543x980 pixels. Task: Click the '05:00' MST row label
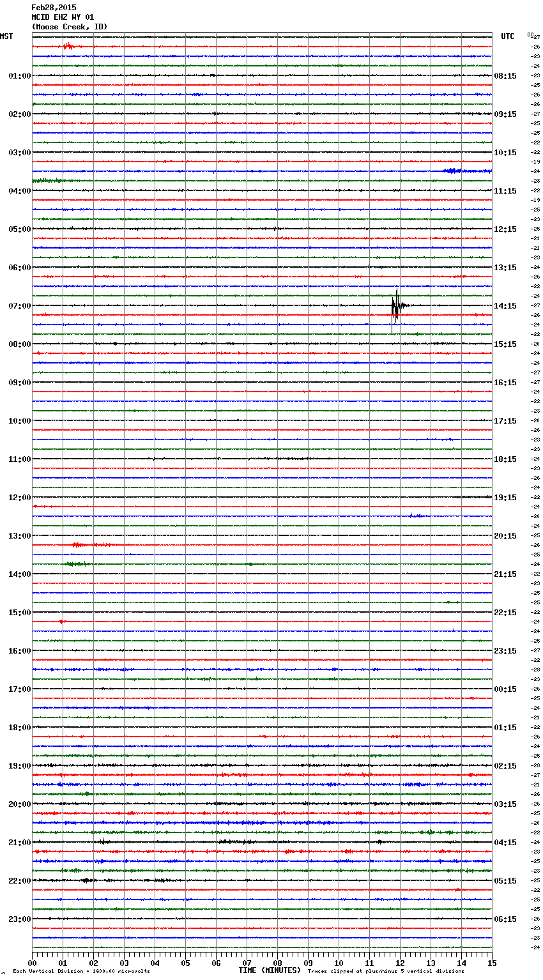tap(20, 229)
